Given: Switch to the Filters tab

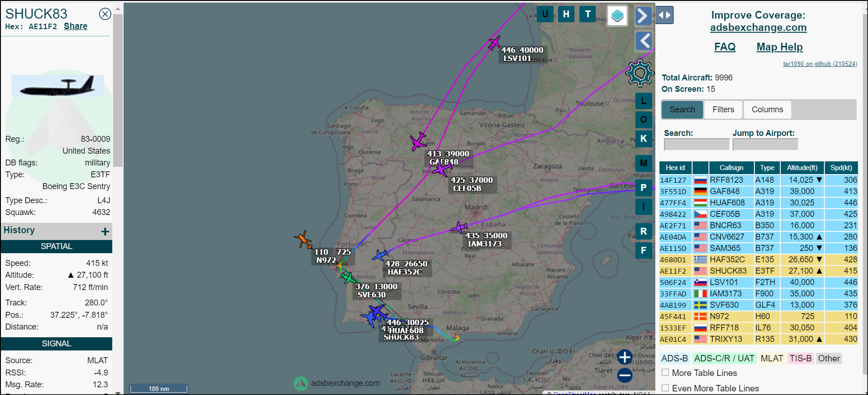Looking at the screenshot, I should coord(723,110).
